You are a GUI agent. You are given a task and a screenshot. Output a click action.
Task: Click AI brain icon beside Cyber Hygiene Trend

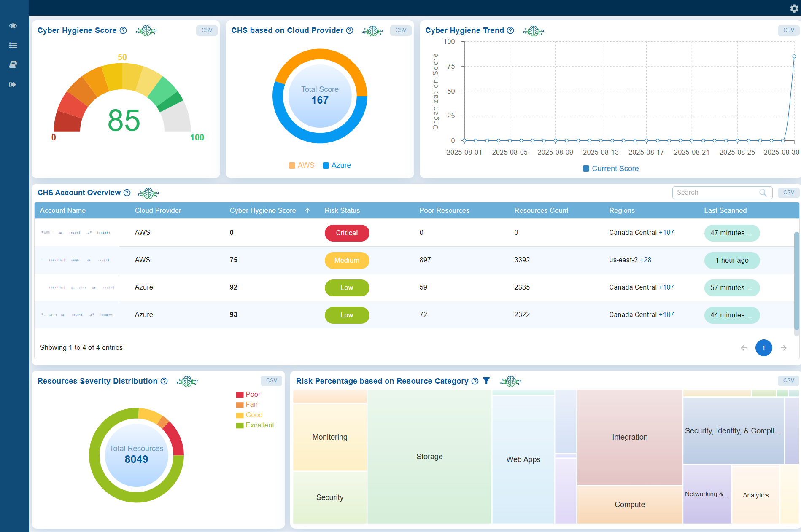click(533, 31)
